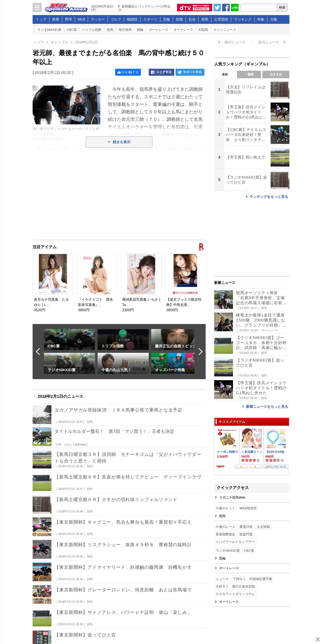The width and height of the screenshot is (322, 644).
Task: Open the サッカー nav menu item
Action: point(98,19)
